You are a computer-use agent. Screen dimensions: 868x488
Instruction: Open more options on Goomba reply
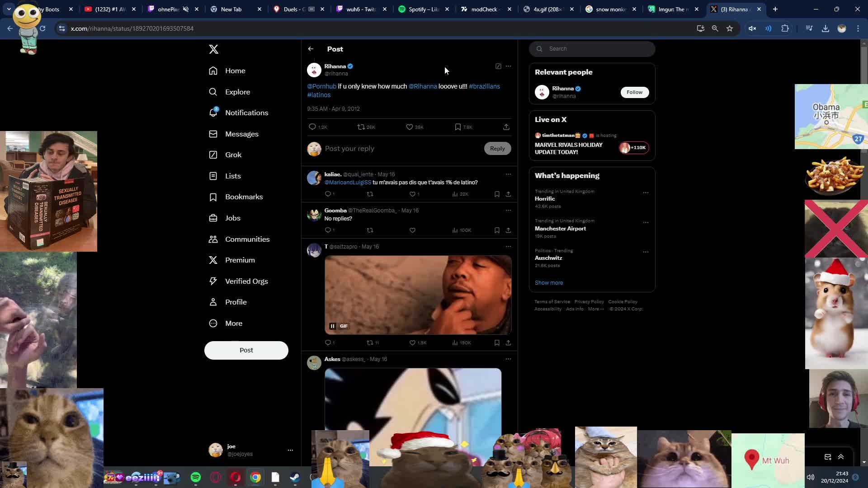(x=508, y=211)
